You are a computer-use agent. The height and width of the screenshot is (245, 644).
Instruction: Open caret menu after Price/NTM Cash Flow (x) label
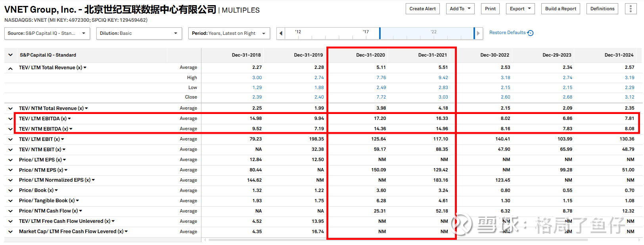pos(80,211)
